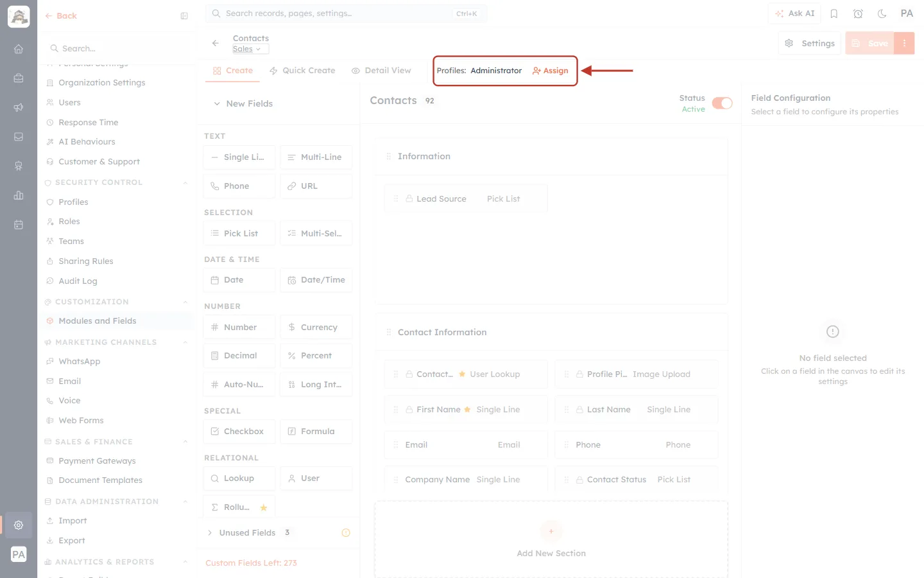Switch to the Detail View tab
Image resolution: width=924 pixels, height=578 pixels.
[381, 71]
